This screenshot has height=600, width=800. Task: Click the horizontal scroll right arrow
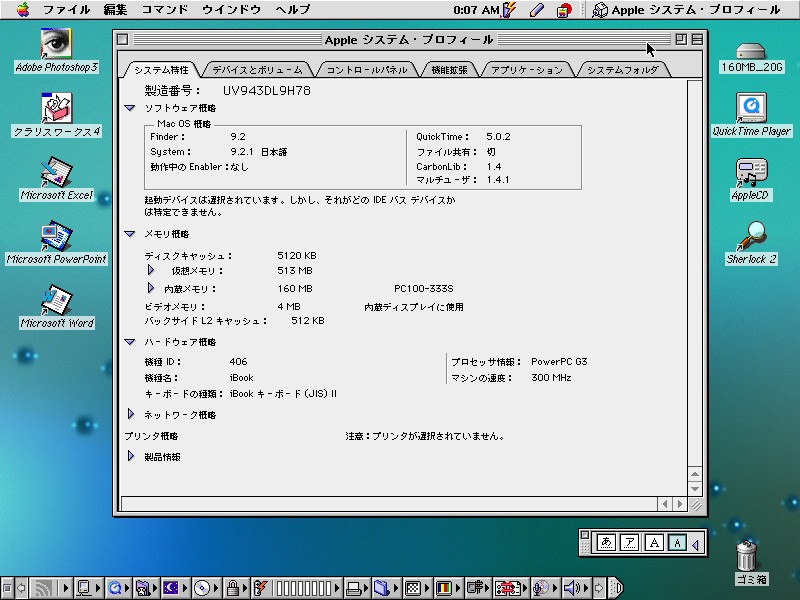point(680,504)
